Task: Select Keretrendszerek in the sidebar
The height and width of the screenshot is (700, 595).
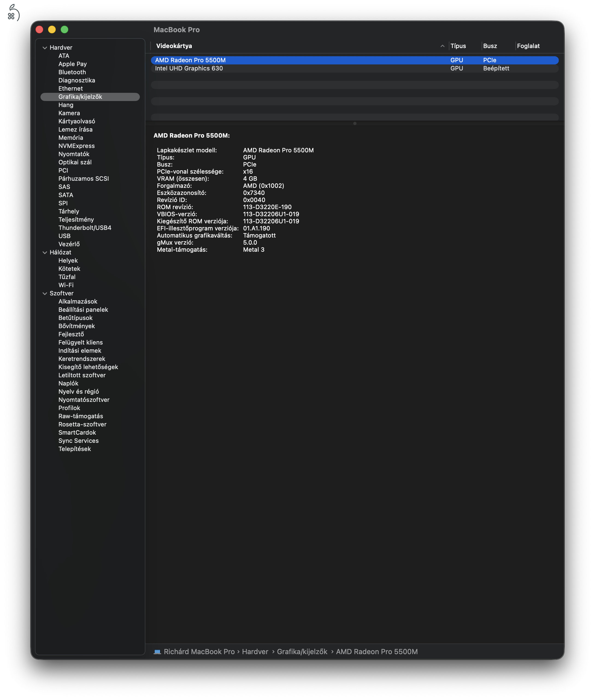Action: click(x=82, y=359)
